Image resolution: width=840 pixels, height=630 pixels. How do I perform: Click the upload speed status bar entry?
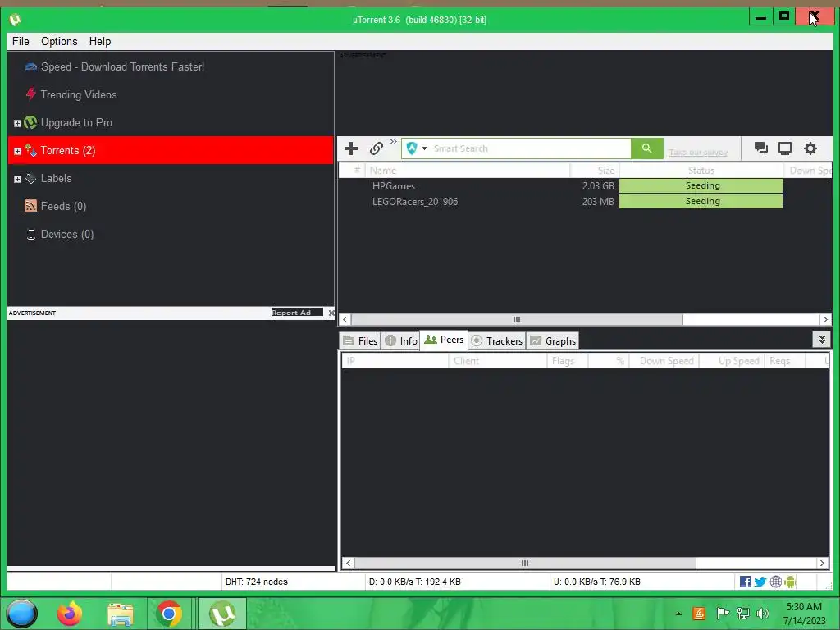coord(597,582)
